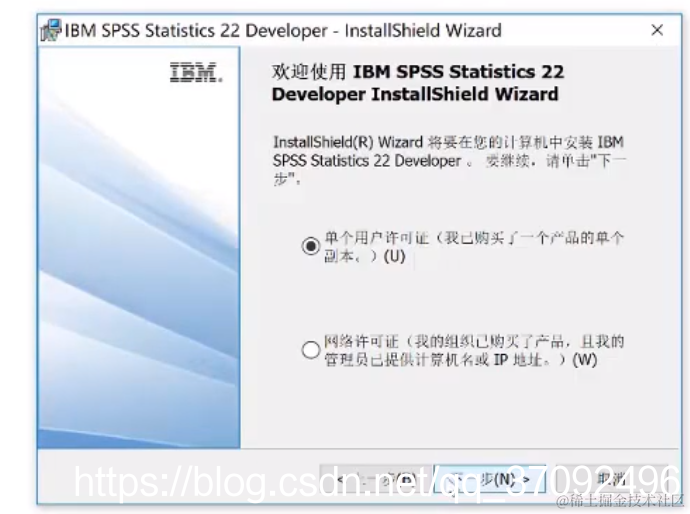Click the welcome heading "IBM SPSS Statistics 22"

tap(458, 72)
